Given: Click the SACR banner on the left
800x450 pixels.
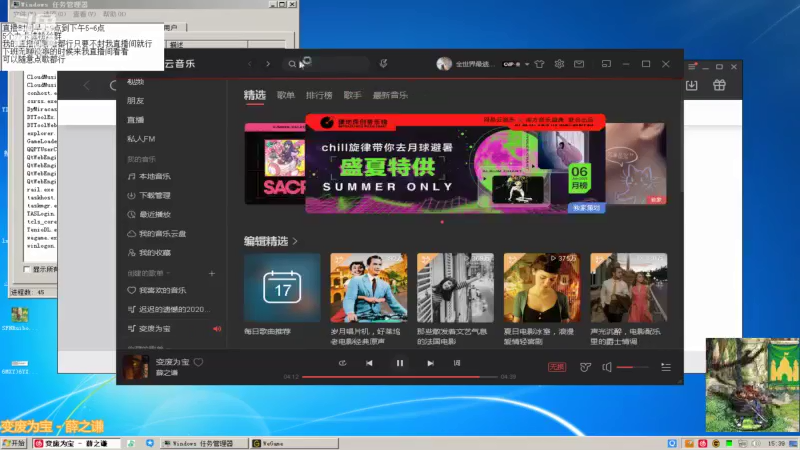Looking at the screenshot, I should point(275,163).
